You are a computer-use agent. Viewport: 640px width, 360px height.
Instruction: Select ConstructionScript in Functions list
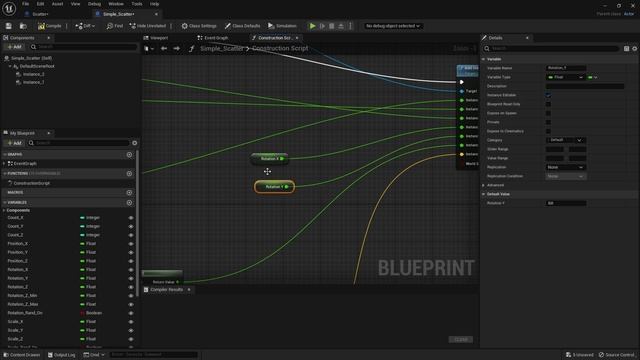coord(31,183)
